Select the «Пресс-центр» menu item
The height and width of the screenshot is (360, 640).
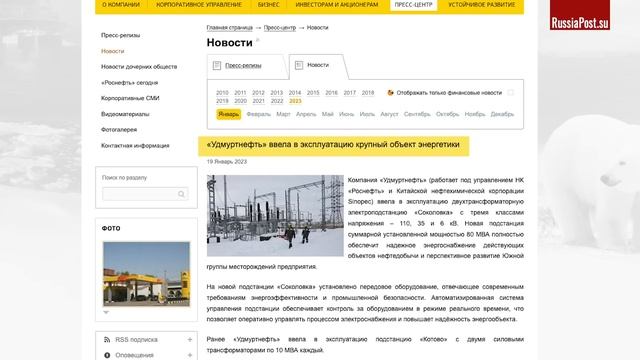click(x=413, y=5)
